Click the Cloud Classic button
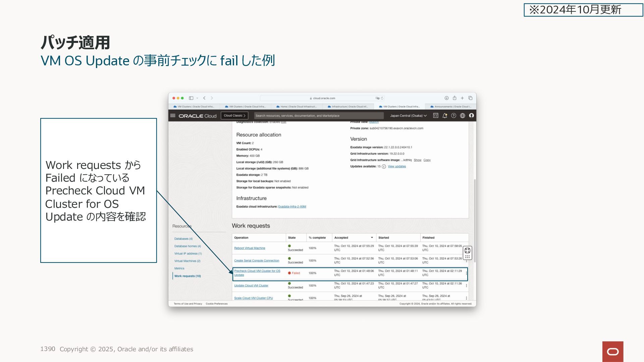Screen dimensions: 644x362 pos(234,116)
